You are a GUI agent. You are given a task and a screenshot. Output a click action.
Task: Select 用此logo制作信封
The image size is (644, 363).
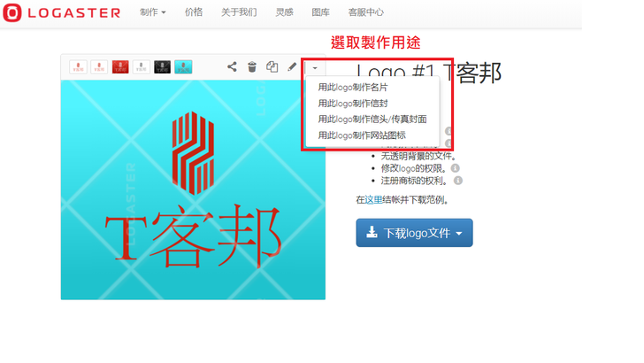tap(353, 104)
